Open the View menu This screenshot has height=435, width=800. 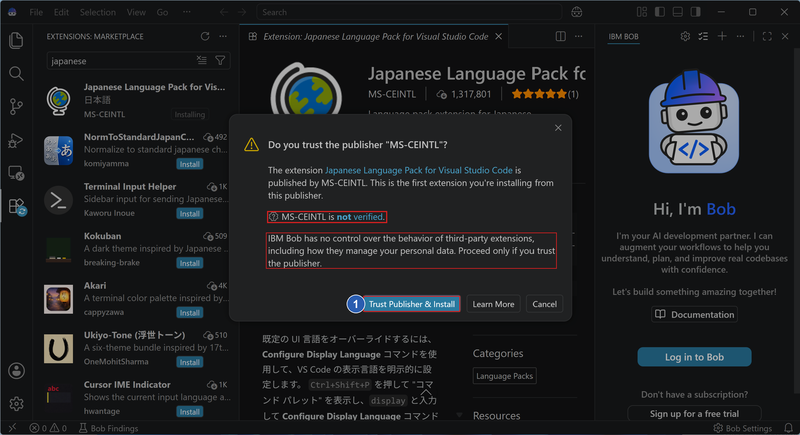pyautogui.click(x=136, y=12)
